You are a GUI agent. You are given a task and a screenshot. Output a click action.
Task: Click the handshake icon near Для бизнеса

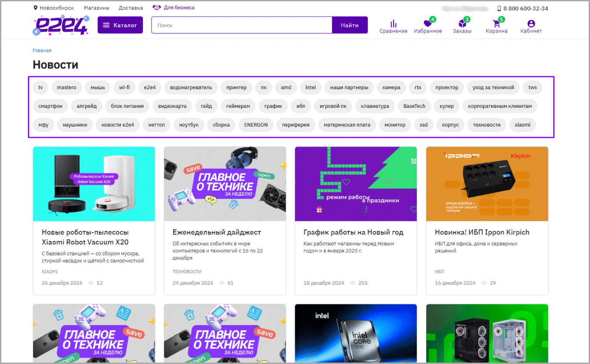(x=157, y=8)
